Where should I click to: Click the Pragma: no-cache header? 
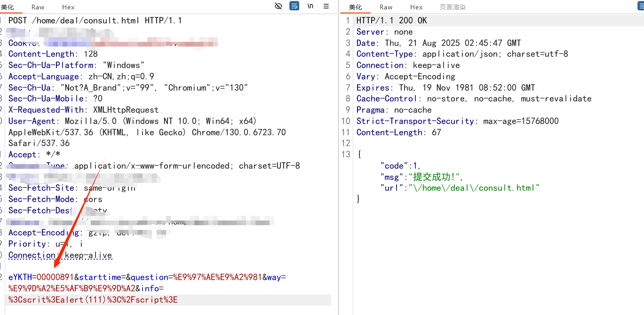(394, 110)
